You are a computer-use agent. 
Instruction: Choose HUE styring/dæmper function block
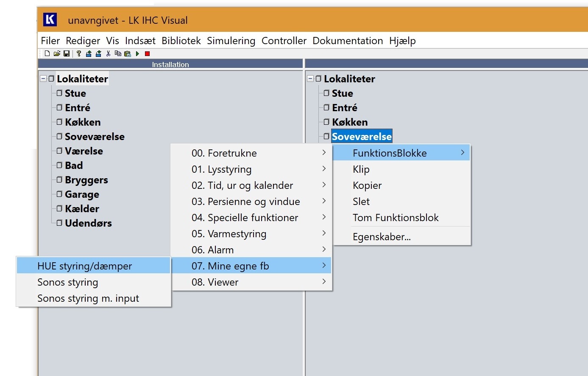click(x=94, y=266)
